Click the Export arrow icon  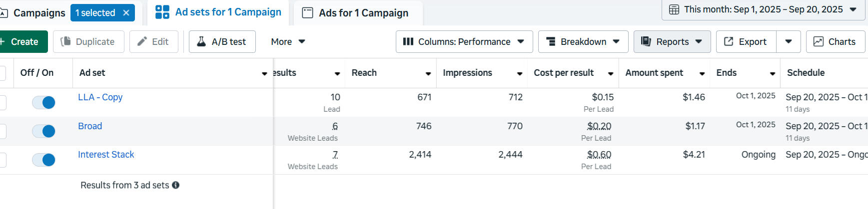(729, 42)
